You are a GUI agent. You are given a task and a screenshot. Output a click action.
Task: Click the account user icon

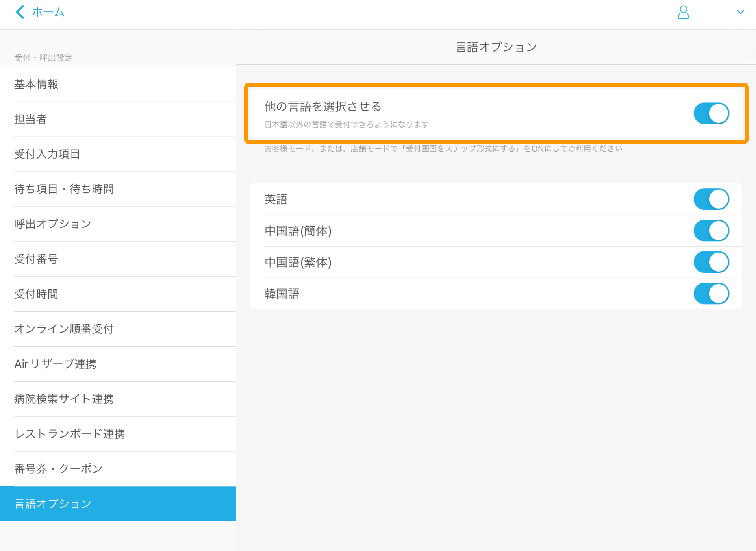coord(684,13)
